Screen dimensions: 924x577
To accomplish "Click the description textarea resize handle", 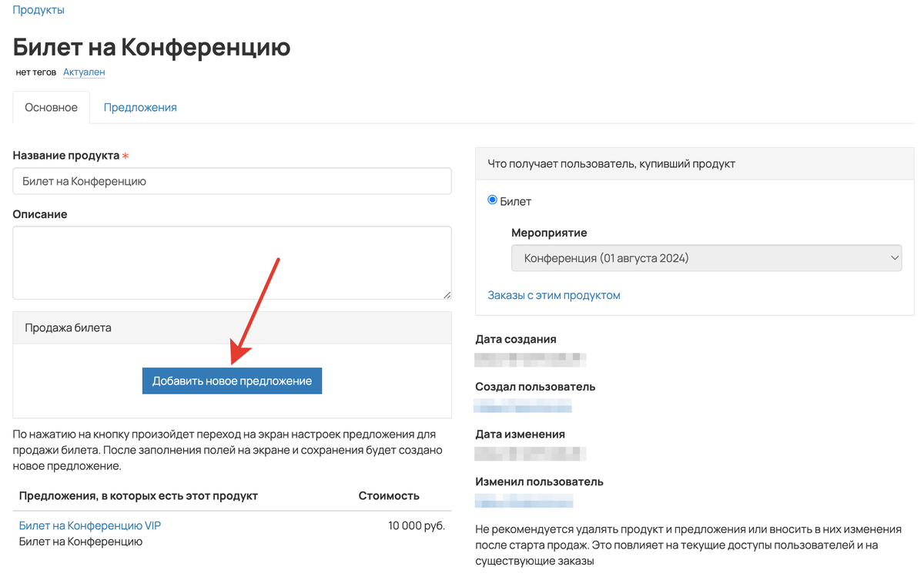I will tap(447, 295).
